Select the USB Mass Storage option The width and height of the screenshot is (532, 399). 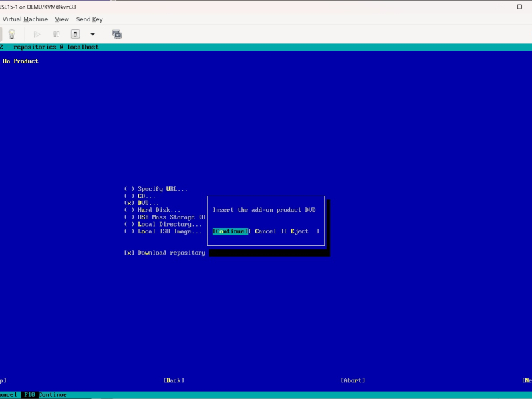(x=165, y=217)
